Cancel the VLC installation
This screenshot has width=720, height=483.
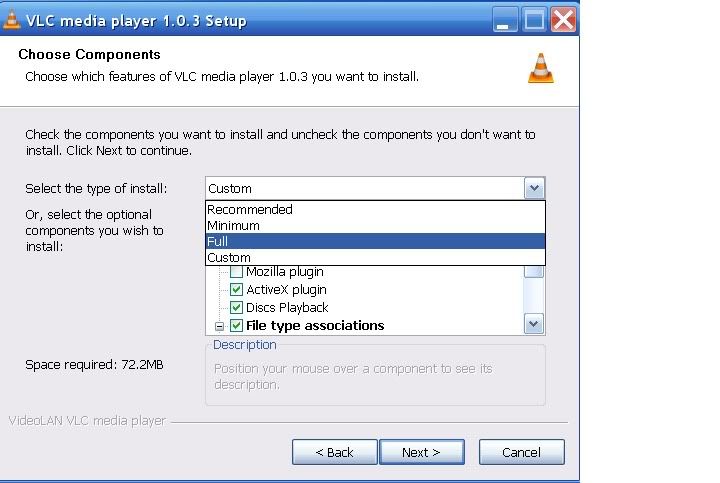coord(522,452)
